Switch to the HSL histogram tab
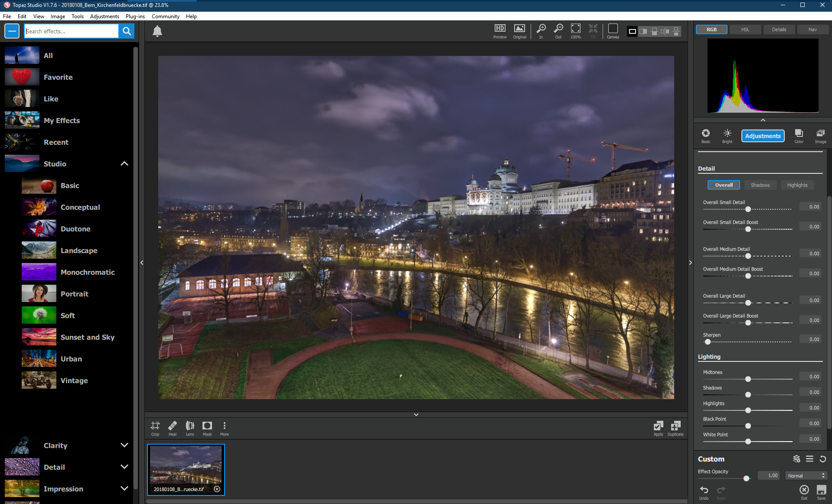 click(745, 29)
